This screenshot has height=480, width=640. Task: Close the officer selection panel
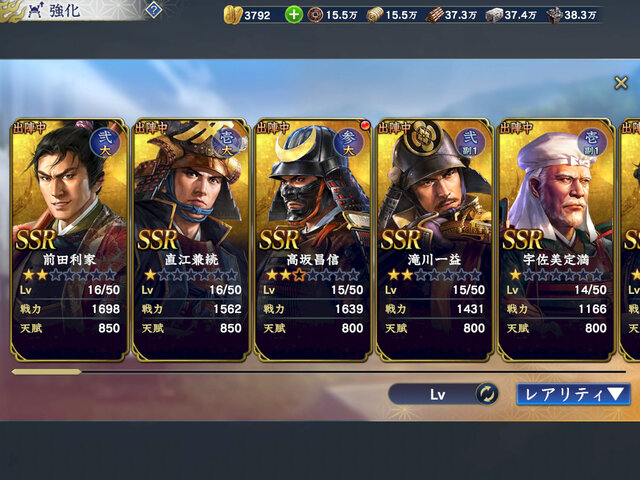[x=621, y=83]
